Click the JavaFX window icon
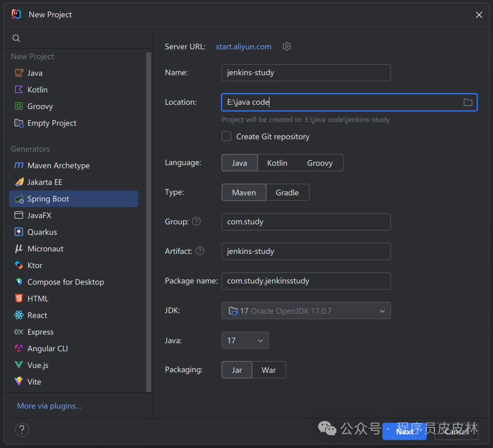Image resolution: width=493 pixels, height=448 pixels. click(19, 215)
